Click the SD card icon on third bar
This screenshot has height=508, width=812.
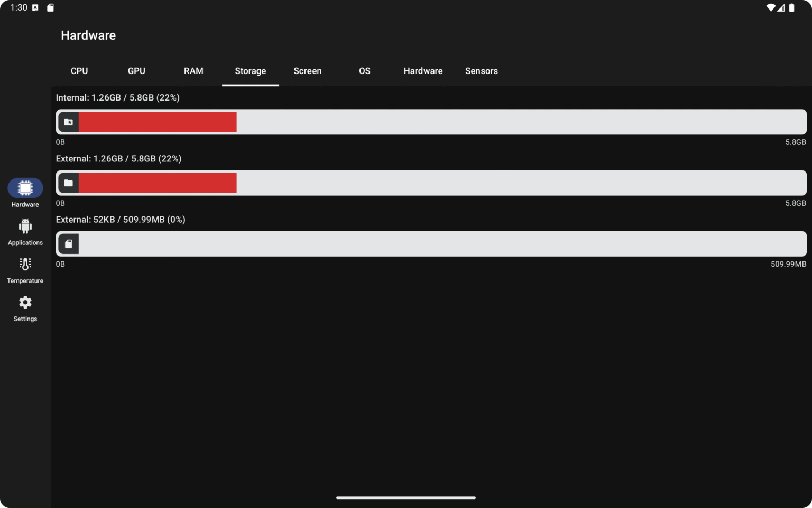click(68, 243)
